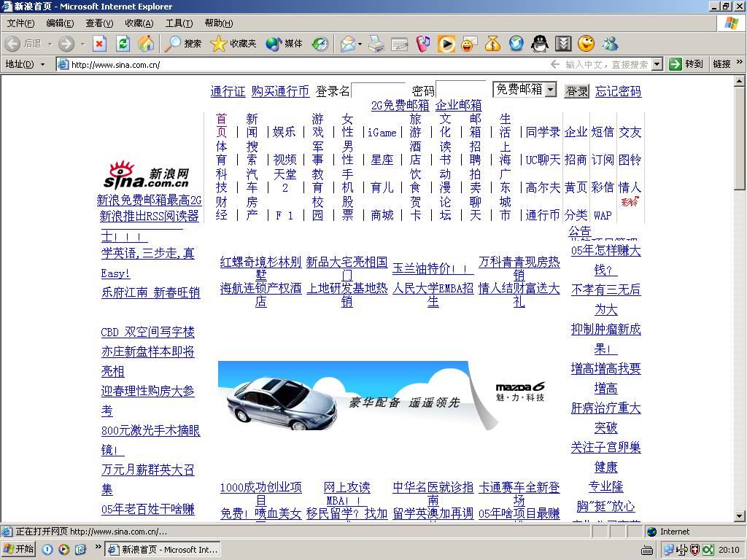The image size is (747, 560).
Task: Open the CBD 双空间写字楼 link
Action: pyautogui.click(x=147, y=332)
